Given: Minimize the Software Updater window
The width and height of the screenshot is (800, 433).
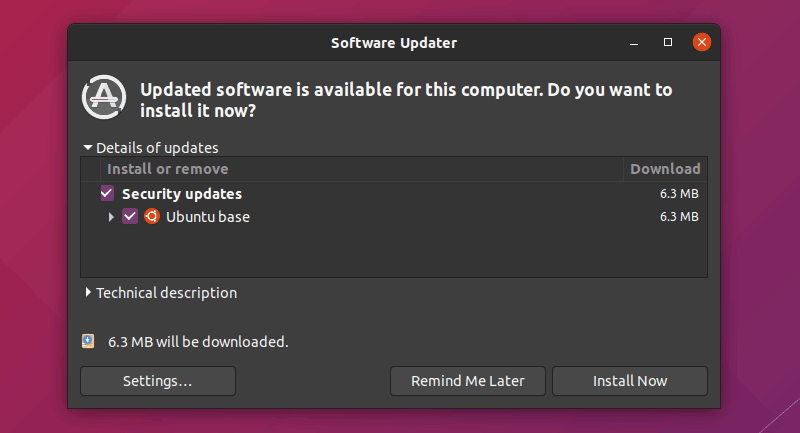Looking at the screenshot, I should (x=635, y=43).
